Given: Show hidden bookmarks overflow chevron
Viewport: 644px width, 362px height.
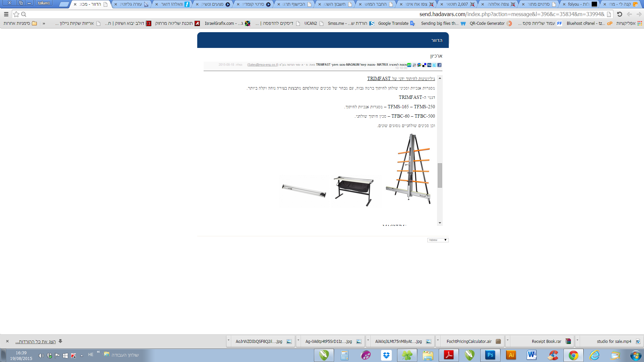Looking at the screenshot, I should (44, 23).
